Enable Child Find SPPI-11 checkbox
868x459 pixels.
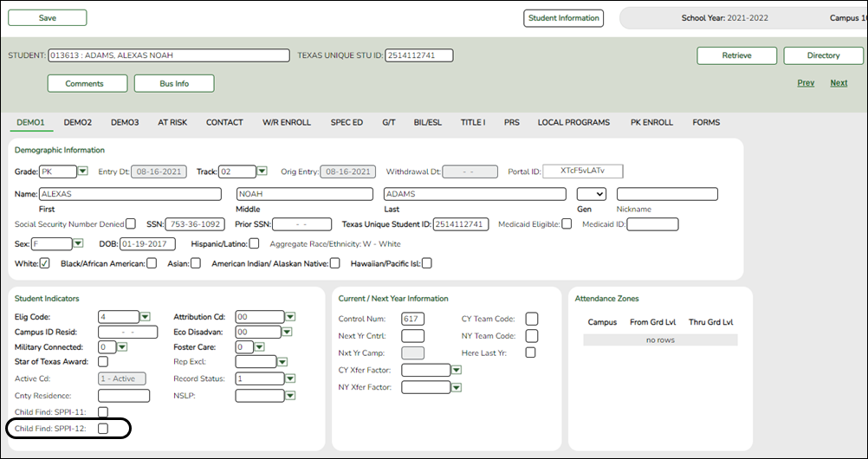pyautogui.click(x=103, y=412)
